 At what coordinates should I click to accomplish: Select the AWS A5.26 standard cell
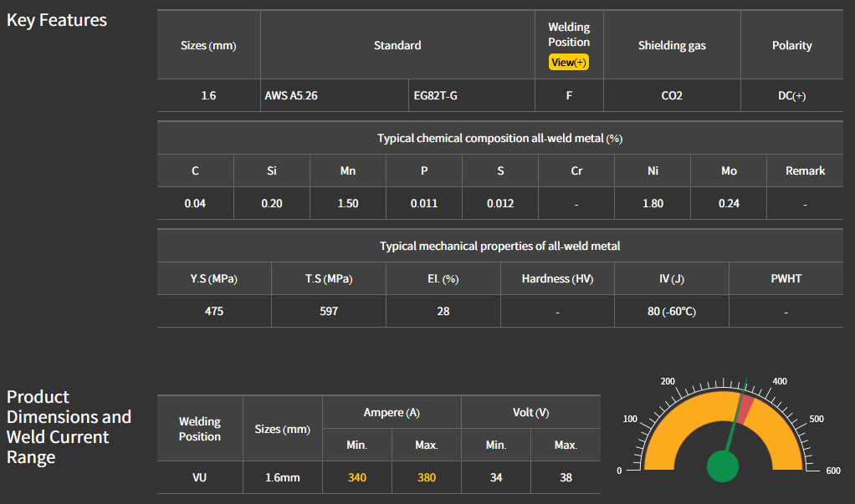[287, 96]
